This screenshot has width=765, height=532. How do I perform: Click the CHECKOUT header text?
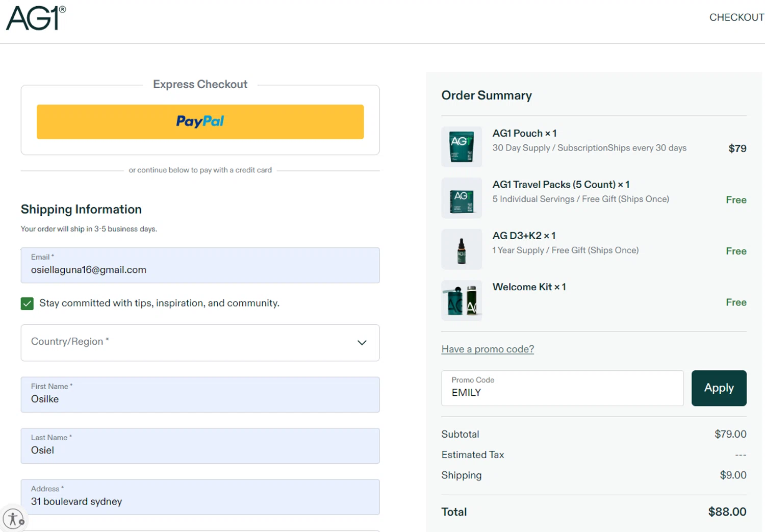click(x=736, y=17)
